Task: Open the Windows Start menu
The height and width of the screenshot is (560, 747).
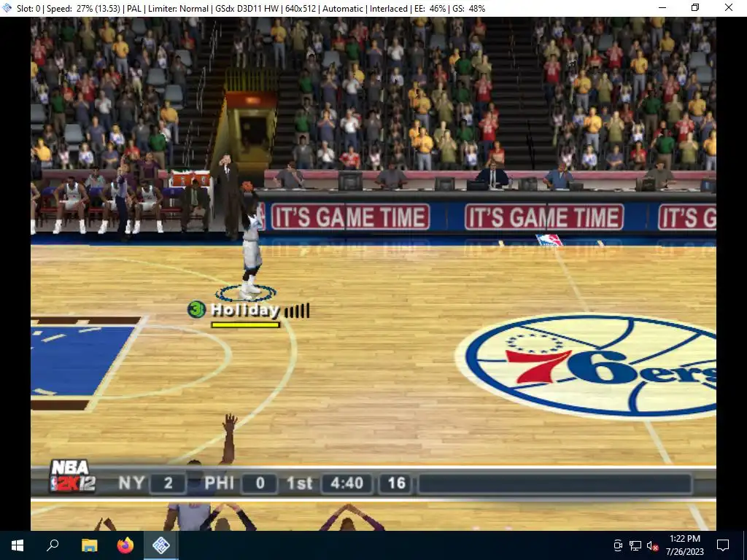Action: 18,545
